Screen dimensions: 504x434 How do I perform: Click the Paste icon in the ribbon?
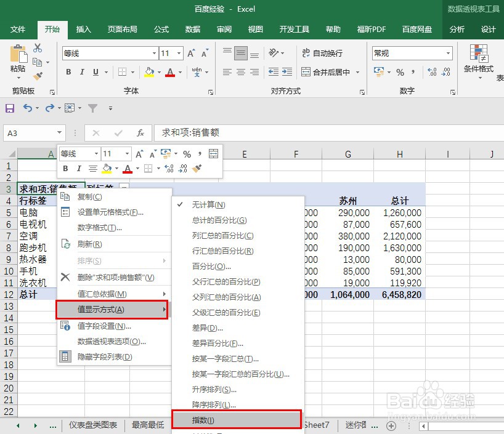click(18, 54)
